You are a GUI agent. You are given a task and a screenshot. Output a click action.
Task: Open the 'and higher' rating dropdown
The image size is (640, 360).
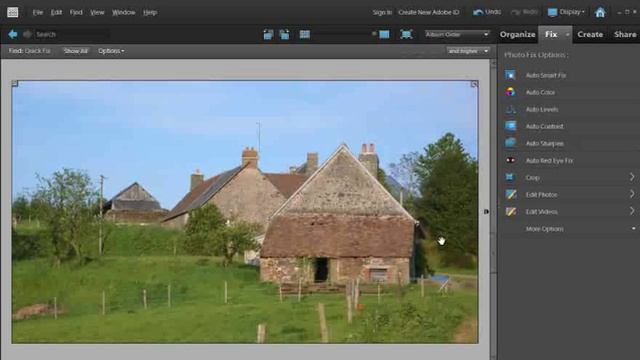(467, 51)
